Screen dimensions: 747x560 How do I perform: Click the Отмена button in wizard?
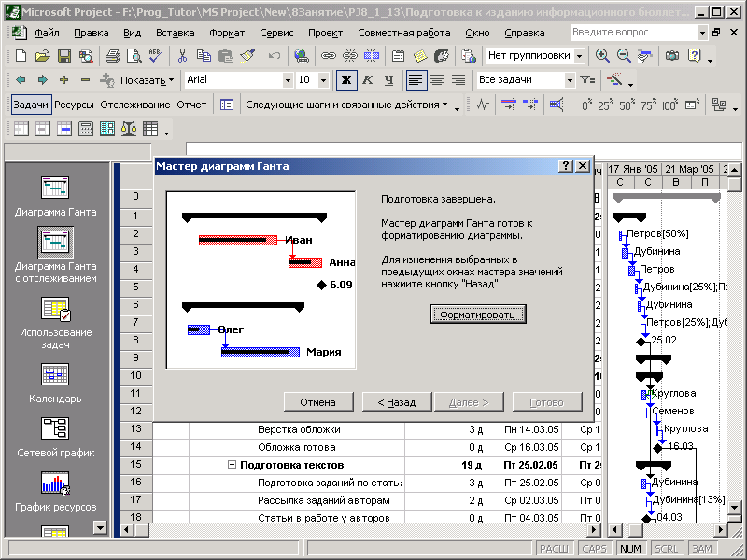click(x=318, y=402)
